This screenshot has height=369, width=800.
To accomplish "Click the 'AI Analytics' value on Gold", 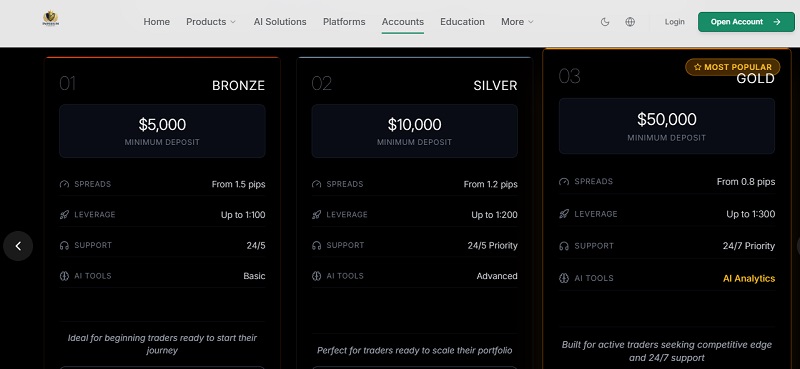I will coord(748,279).
